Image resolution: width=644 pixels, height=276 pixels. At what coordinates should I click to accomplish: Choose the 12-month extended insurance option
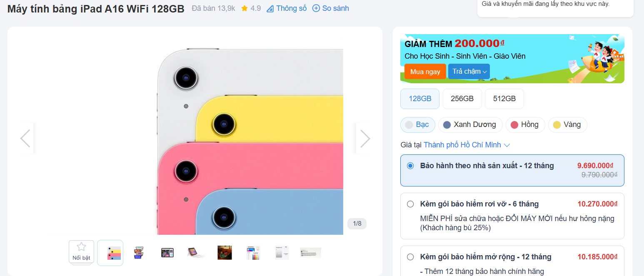pyautogui.click(x=410, y=257)
